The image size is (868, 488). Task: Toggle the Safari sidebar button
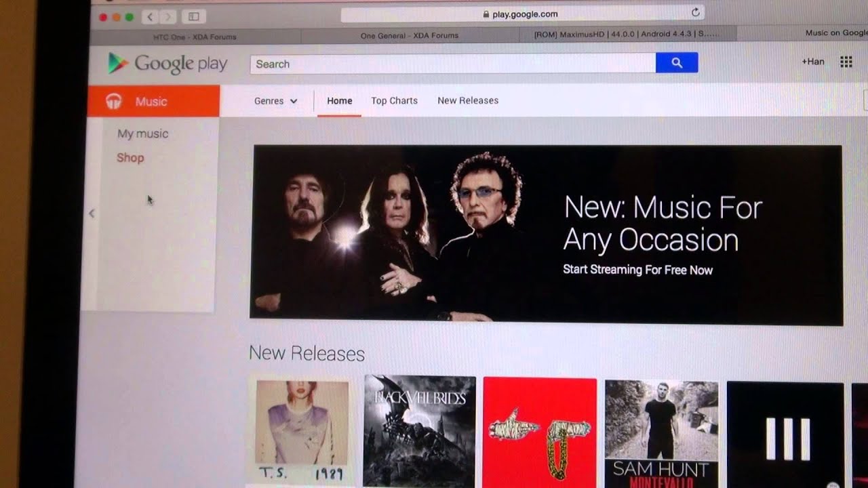pos(193,16)
